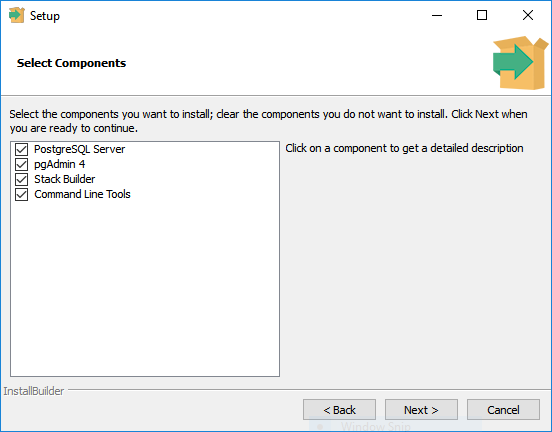The width and height of the screenshot is (552, 432).
Task: Maximize the Setup window
Action: click(x=482, y=15)
